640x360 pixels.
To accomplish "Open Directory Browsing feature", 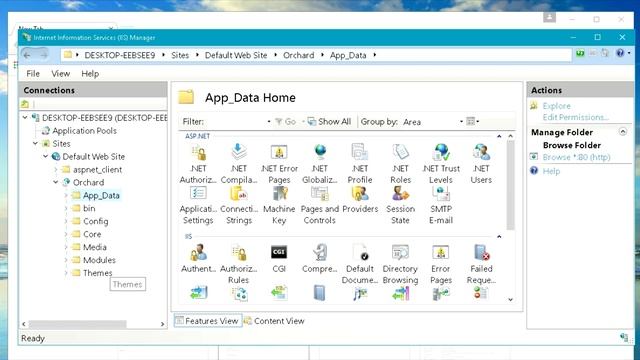I will click(400, 264).
